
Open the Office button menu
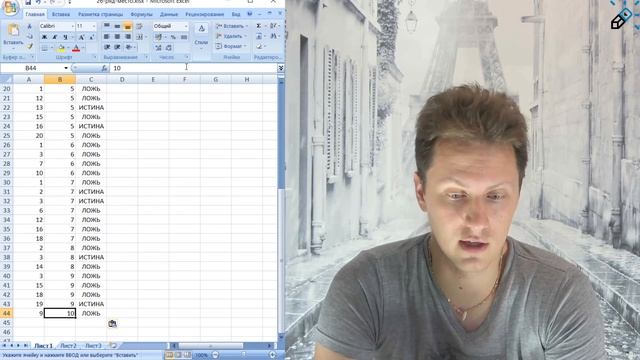pos(10,7)
